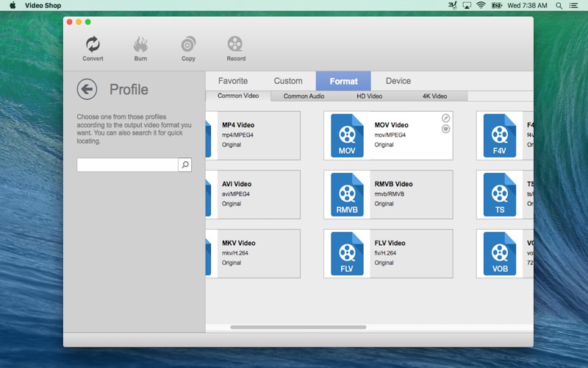588x368 pixels.
Task: Choose the AVI Video profile title
Action: 237,184
